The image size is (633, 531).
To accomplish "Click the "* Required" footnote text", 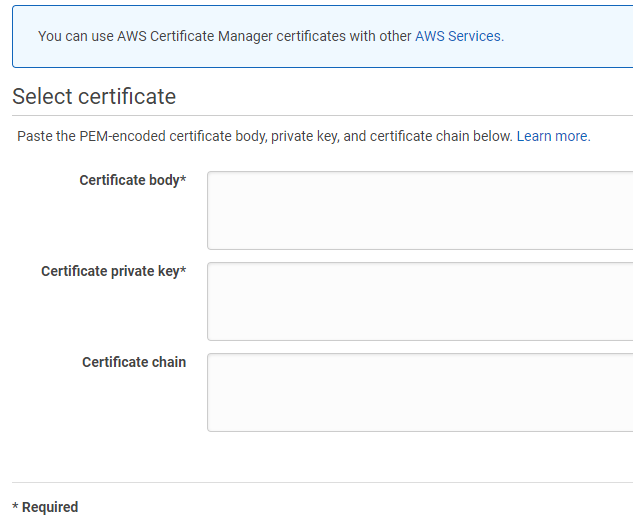I will click(45, 507).
